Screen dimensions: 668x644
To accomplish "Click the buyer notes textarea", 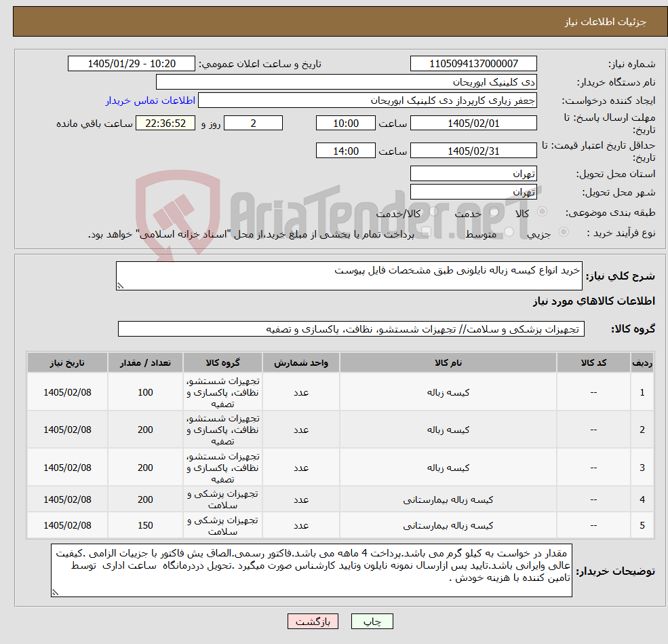I will [x=311, y=570].
